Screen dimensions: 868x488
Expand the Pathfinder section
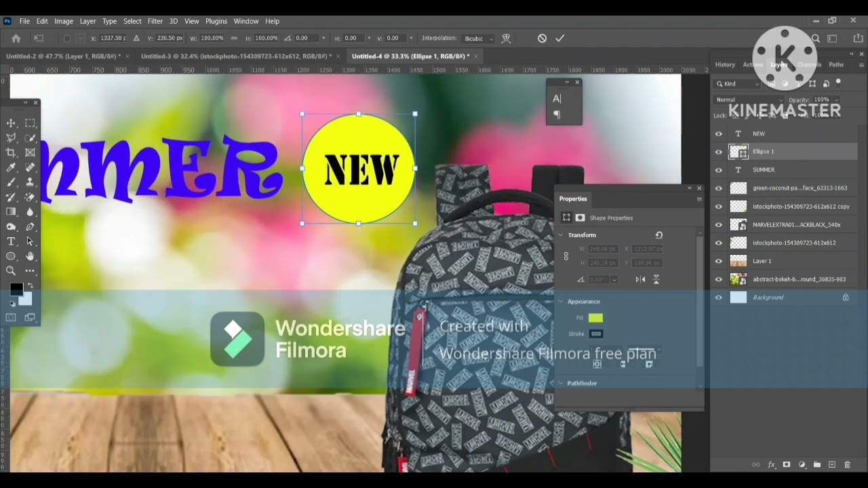[561, 384]
